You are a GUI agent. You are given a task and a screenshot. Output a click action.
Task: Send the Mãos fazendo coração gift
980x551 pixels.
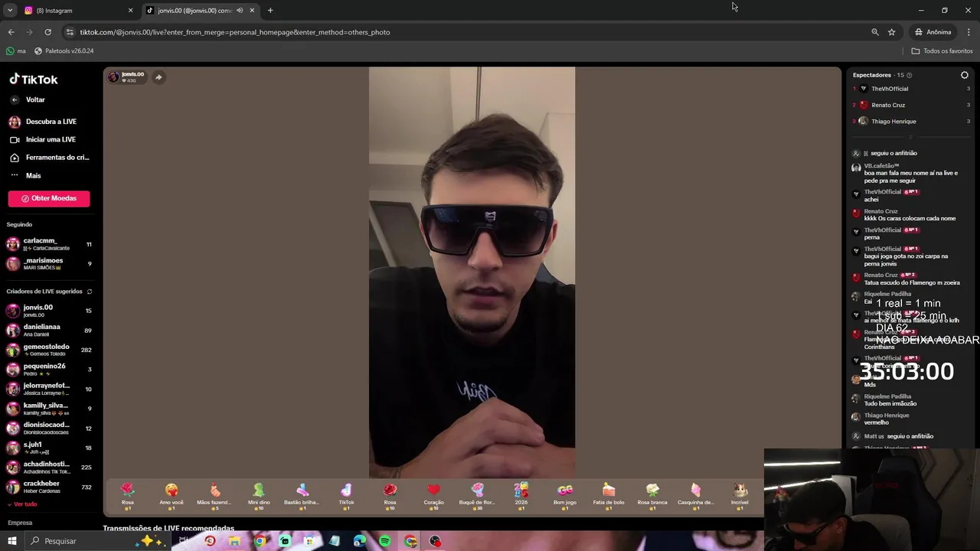[214, 496]
